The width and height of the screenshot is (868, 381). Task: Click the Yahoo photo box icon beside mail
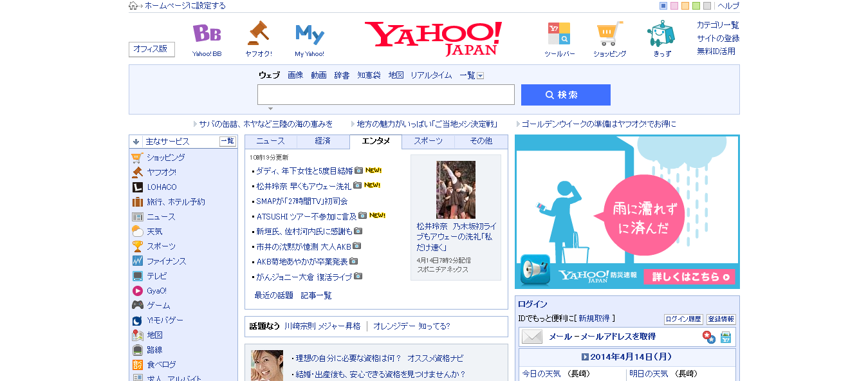click(726, 337)
